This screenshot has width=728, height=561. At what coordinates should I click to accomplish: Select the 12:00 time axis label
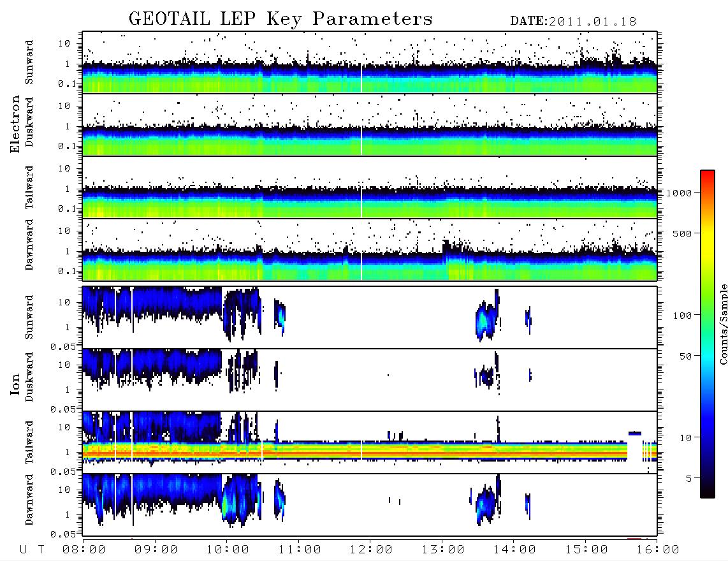[x=371, y=550]
